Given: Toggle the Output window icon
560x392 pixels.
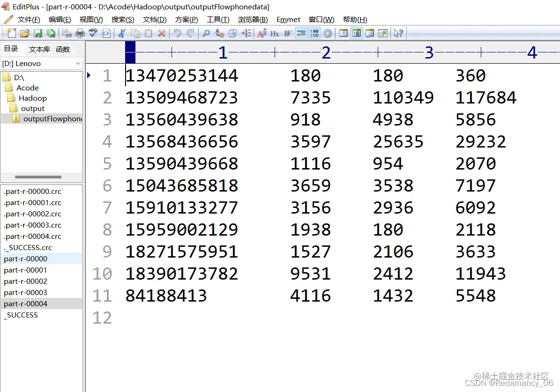Looking at the screenshot, I should [x=370, y=34].
